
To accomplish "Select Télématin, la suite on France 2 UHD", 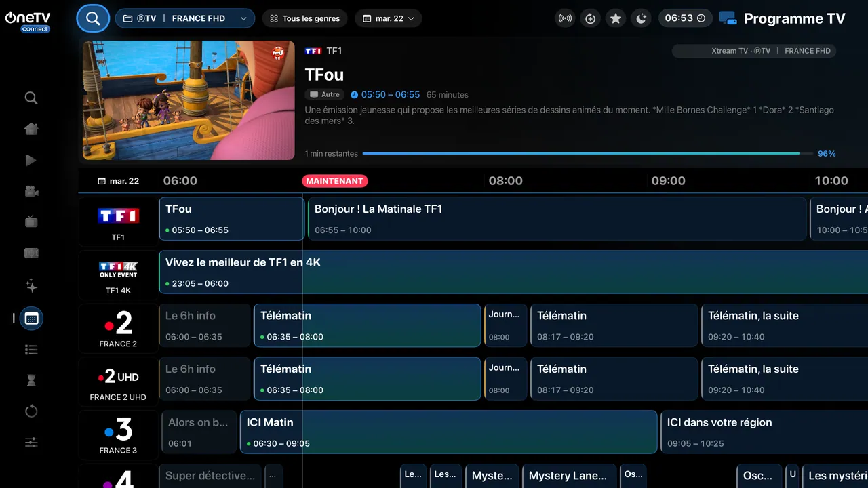I will click(x=785, y=379).
